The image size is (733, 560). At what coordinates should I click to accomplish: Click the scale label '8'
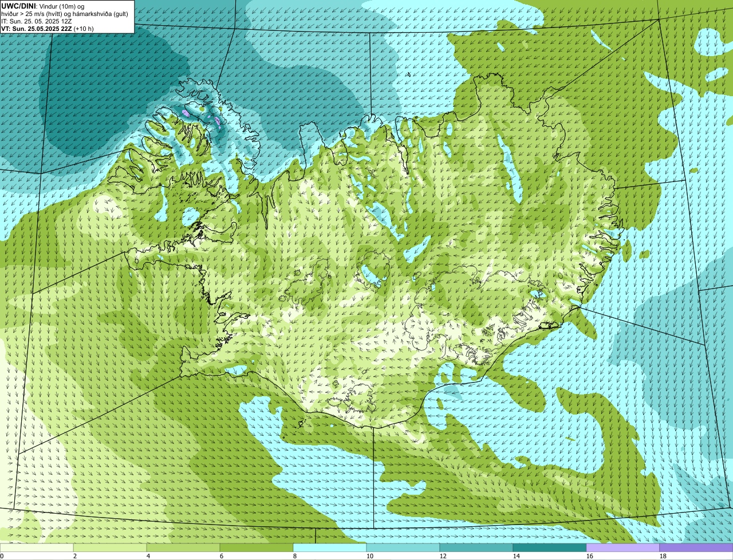click(295, 556)
